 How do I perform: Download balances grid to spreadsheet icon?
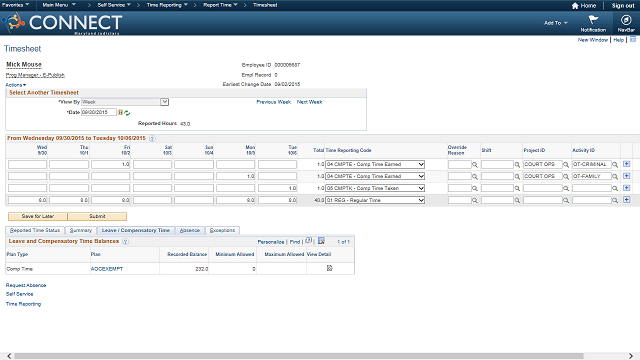click(321, 241)
